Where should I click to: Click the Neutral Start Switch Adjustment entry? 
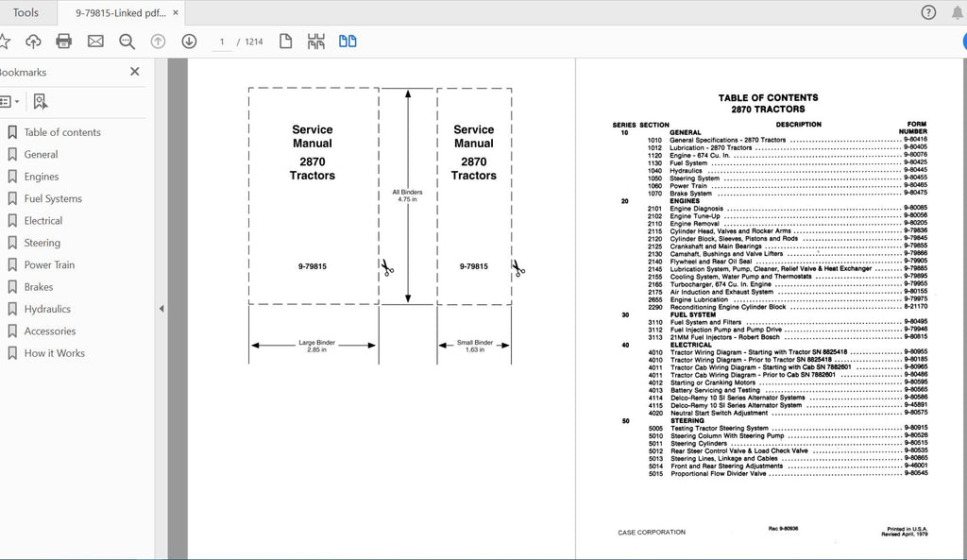(719, 414)
